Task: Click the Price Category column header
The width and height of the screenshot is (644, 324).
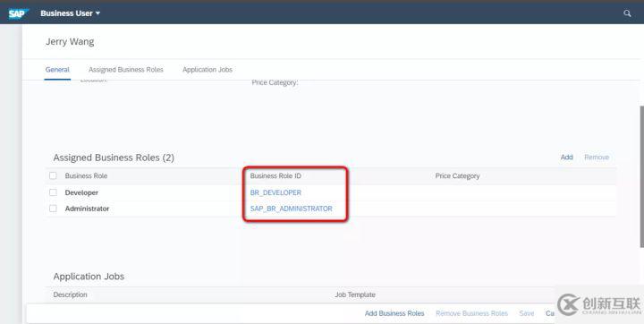Action: [x=457, y=175]
